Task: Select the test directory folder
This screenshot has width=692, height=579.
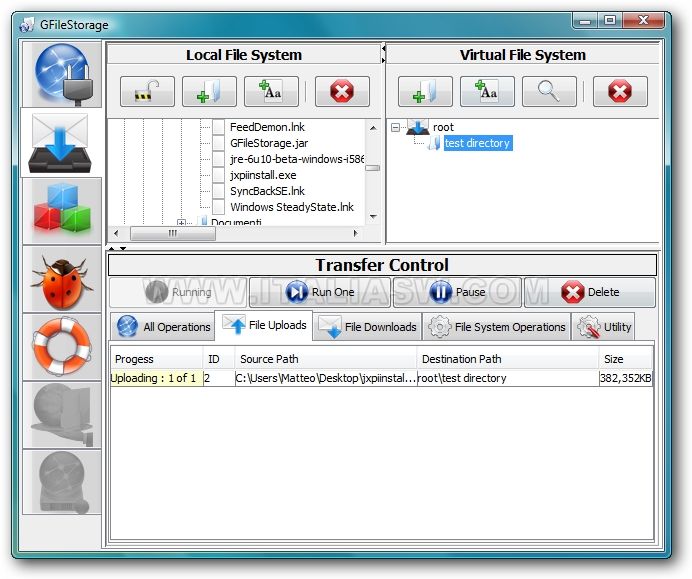Action: point(478,143)
